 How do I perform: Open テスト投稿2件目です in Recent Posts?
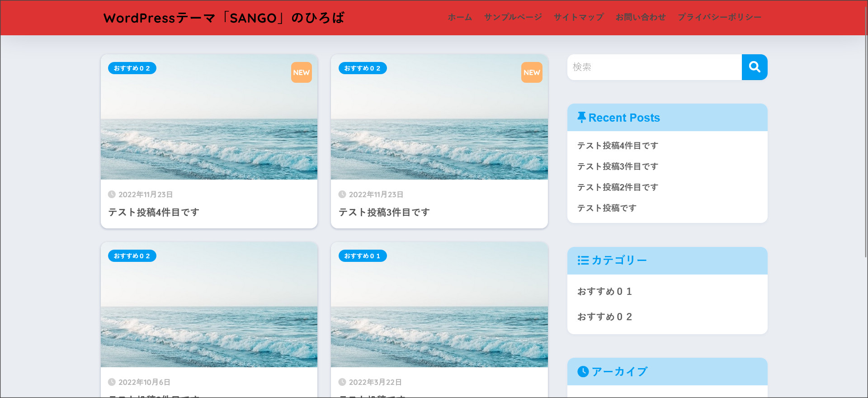pos(618,187)
